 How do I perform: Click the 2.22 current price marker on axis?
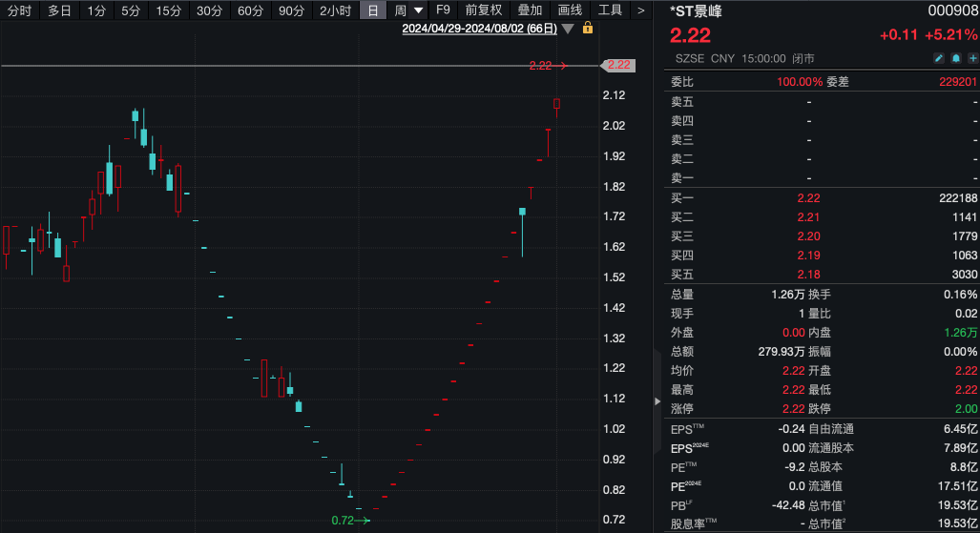[618, 65]
